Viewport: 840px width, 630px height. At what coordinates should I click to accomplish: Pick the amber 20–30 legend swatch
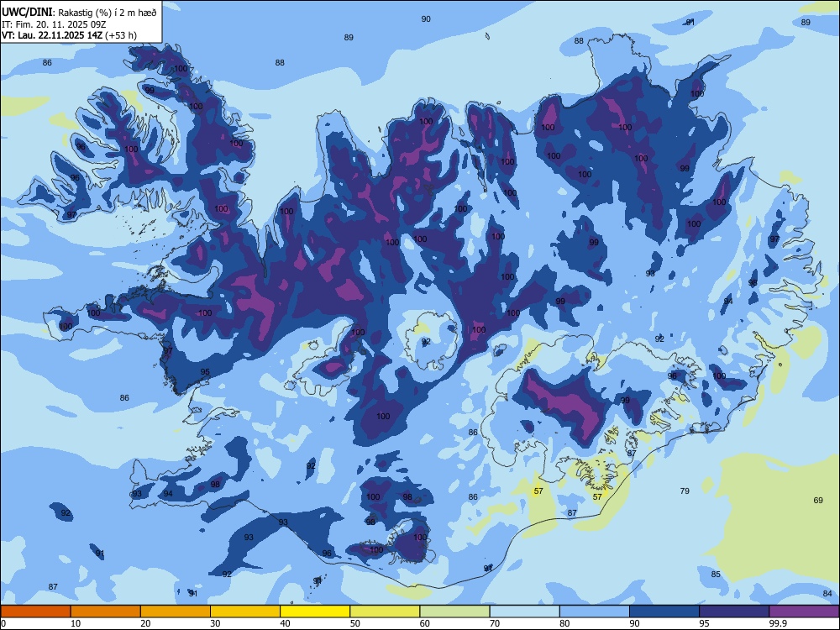click(176, 612)
